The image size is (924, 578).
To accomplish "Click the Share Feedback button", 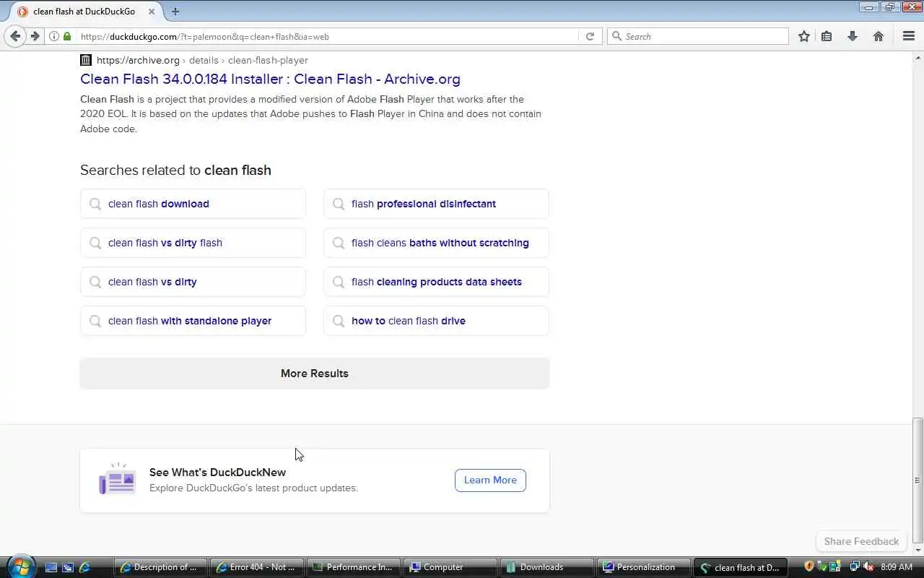I will [x=861, y=541].
